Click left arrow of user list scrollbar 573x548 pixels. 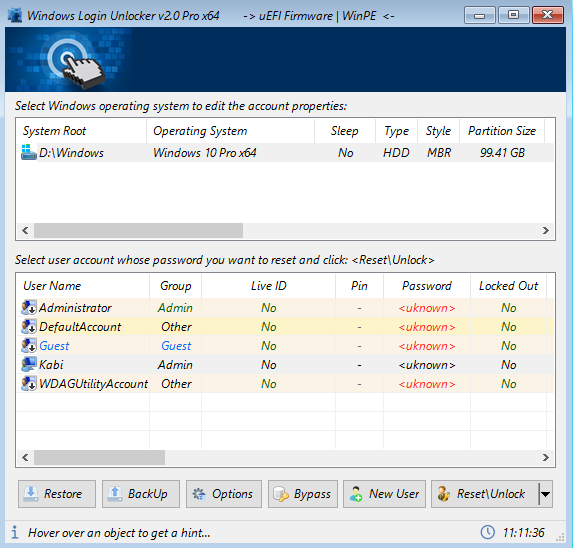point(25,457)
